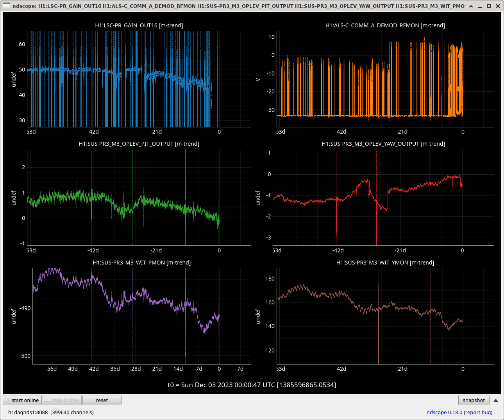The image size is (504, 420).
Task: Select the H1:SUS-PR3_M3_OPLEV_PIT_OUTPUT plot title
Action: click(x=139, y=144)
